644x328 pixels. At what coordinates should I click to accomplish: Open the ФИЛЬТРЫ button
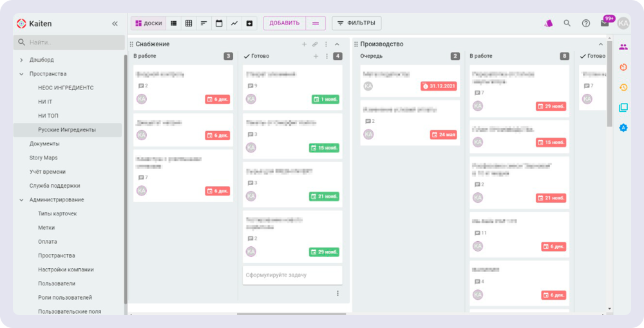(357, 23)
